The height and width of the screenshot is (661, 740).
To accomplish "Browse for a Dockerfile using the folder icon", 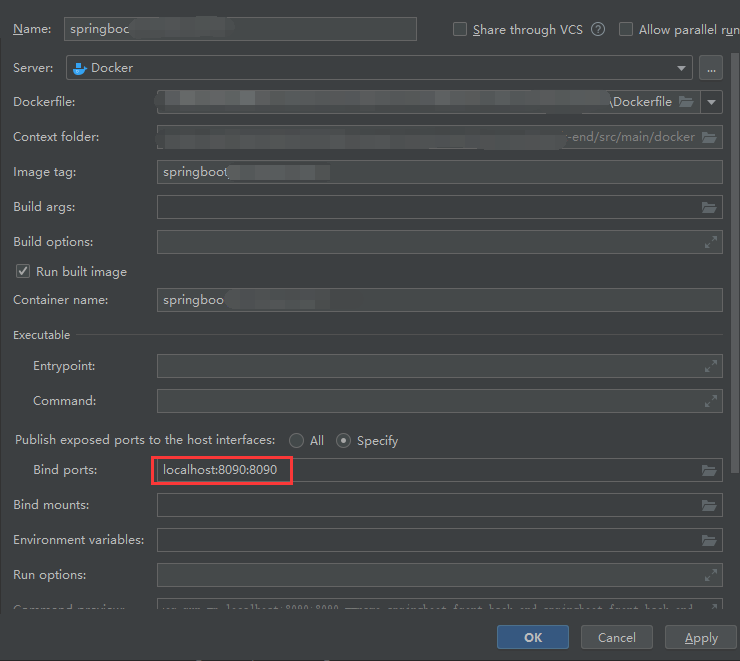I will 686,102.
